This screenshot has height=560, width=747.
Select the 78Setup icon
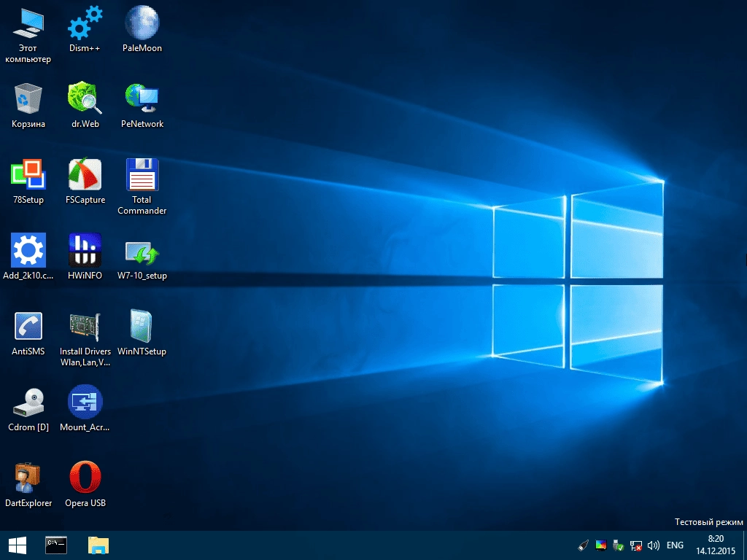(28, 174)
